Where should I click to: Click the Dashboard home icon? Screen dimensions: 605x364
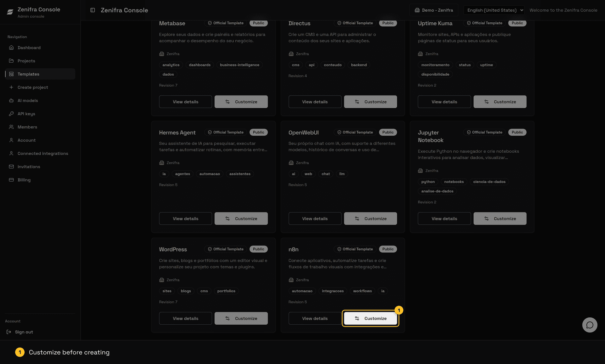coord(11,48)
